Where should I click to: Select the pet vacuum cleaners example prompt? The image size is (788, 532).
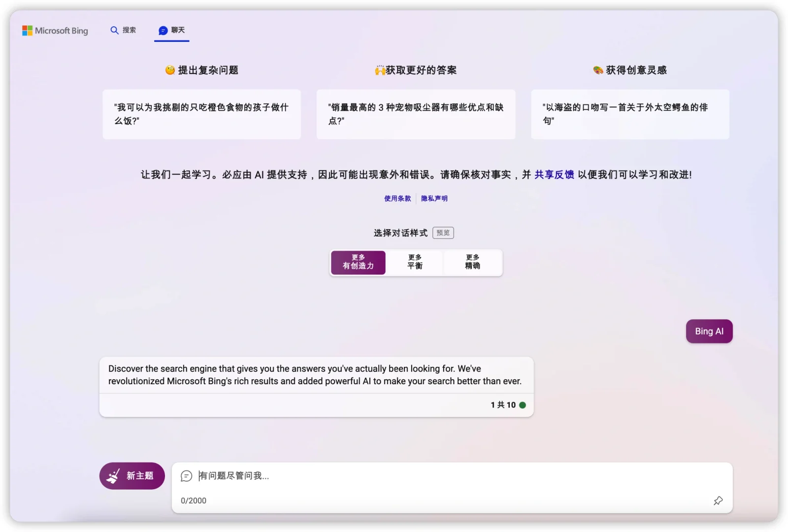[416, 114]
